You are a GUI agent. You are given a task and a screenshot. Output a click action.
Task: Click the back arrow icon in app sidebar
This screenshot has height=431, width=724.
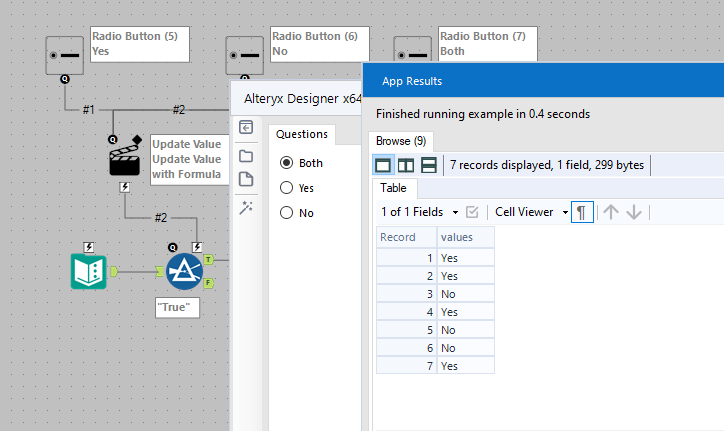click(246, 127)
